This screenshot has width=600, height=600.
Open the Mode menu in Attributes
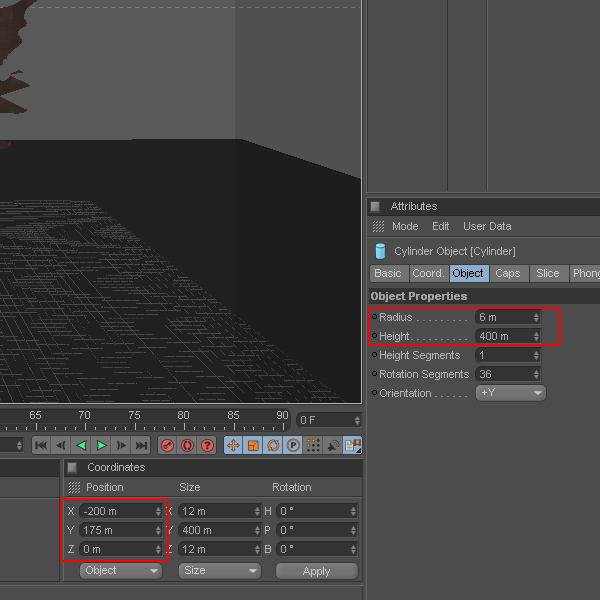pos(405,226)
